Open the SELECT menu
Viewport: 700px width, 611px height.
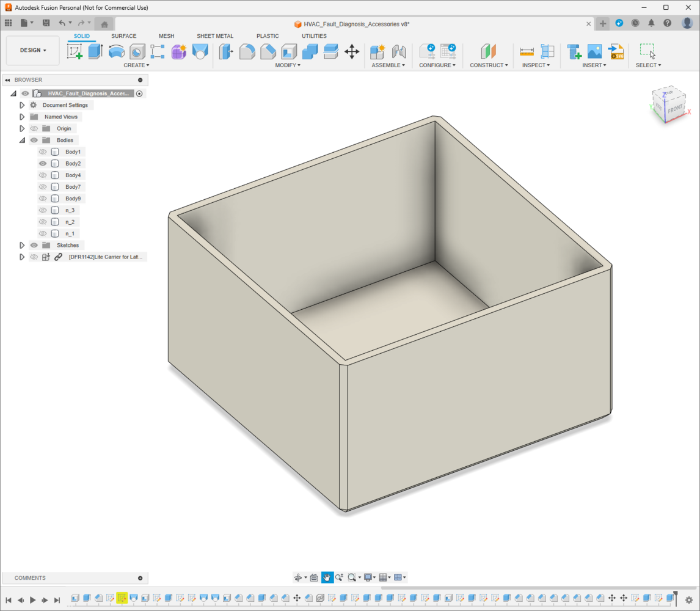pos(648,65)
